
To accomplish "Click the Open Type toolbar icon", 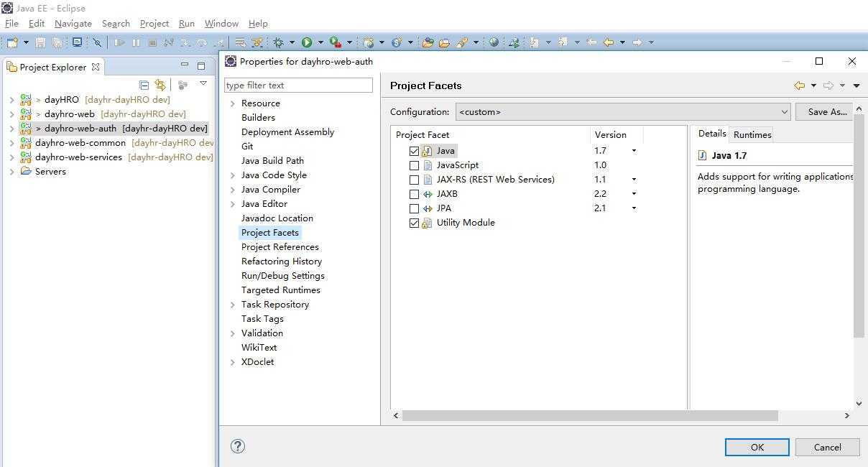I will [x=428, y=42].
